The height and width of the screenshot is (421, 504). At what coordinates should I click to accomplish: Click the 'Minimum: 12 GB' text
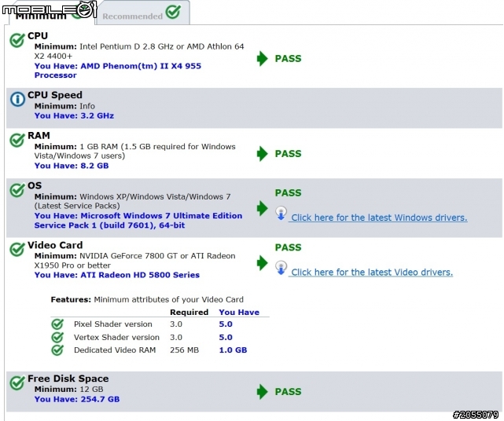tap(68, 390)
